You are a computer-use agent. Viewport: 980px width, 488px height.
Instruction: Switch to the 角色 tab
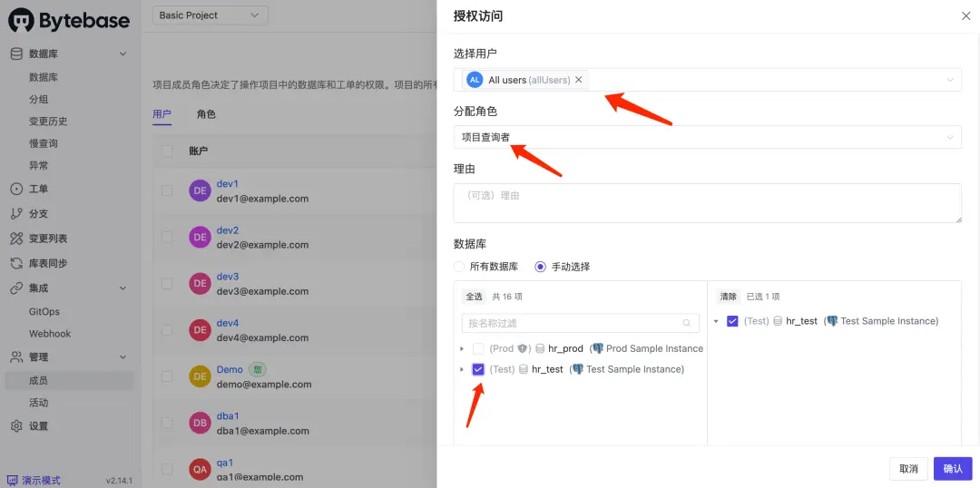[206, 114]
